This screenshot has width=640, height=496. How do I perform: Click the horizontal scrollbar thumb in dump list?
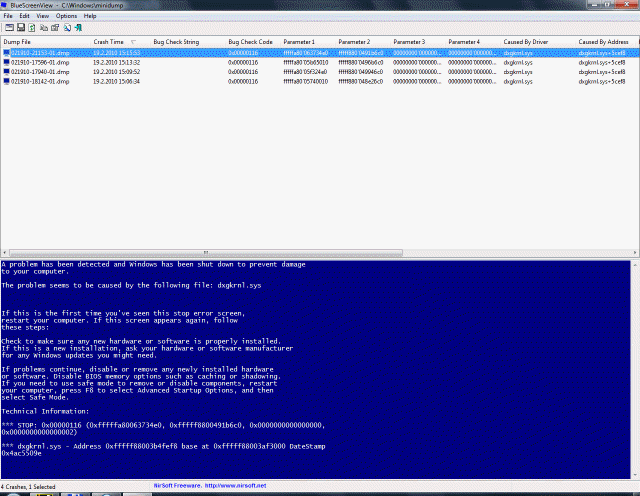tap(206, 253)
